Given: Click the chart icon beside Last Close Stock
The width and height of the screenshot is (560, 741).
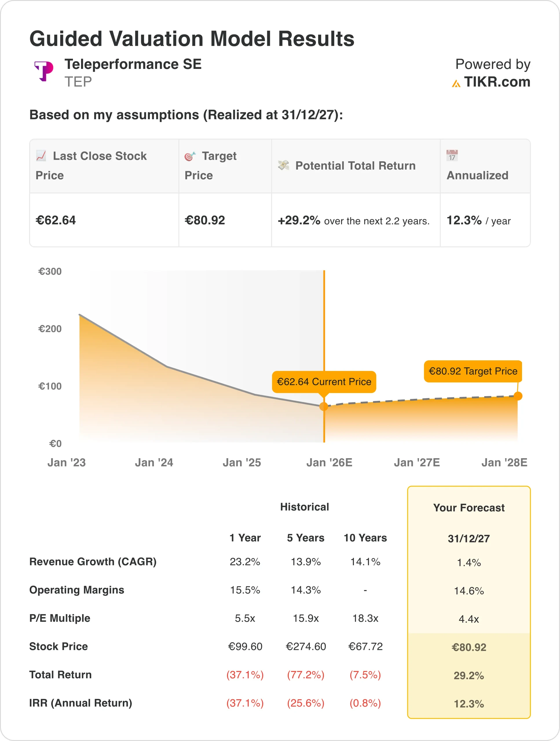Looking at the screenshot, I should coord(41,155).
